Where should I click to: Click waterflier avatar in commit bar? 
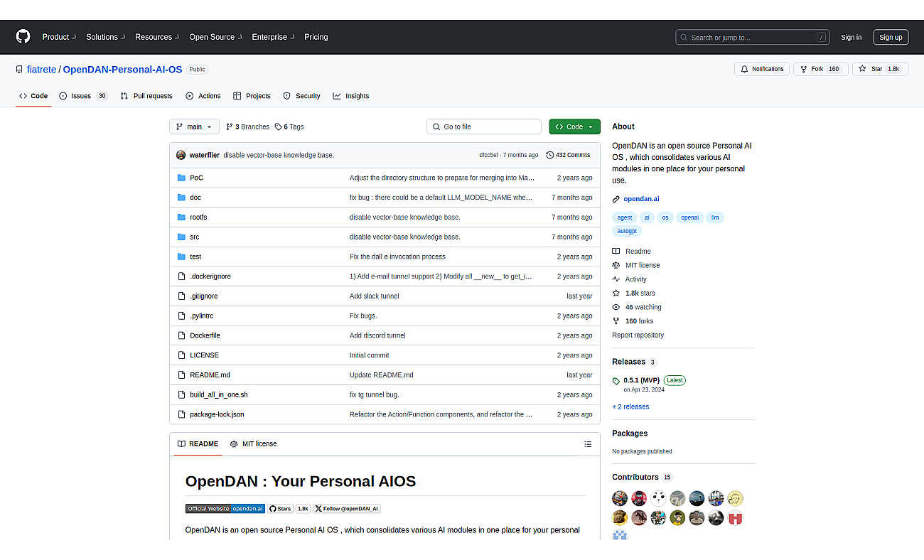[x=181, y=155]
